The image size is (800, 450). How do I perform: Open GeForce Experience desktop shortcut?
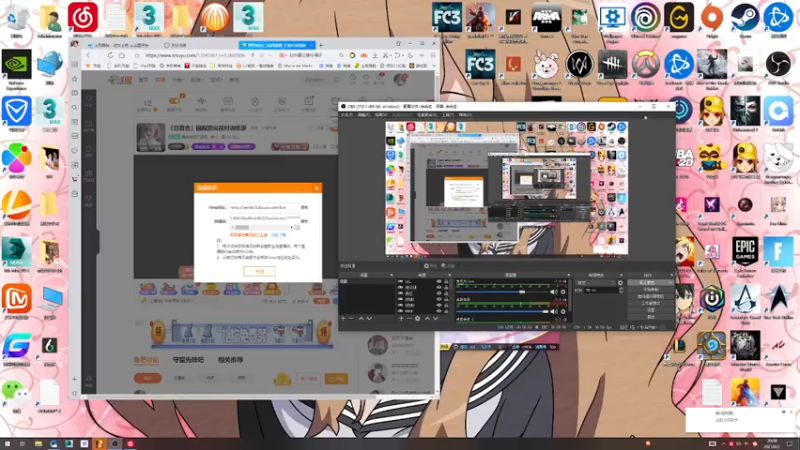tap(17, 69)
